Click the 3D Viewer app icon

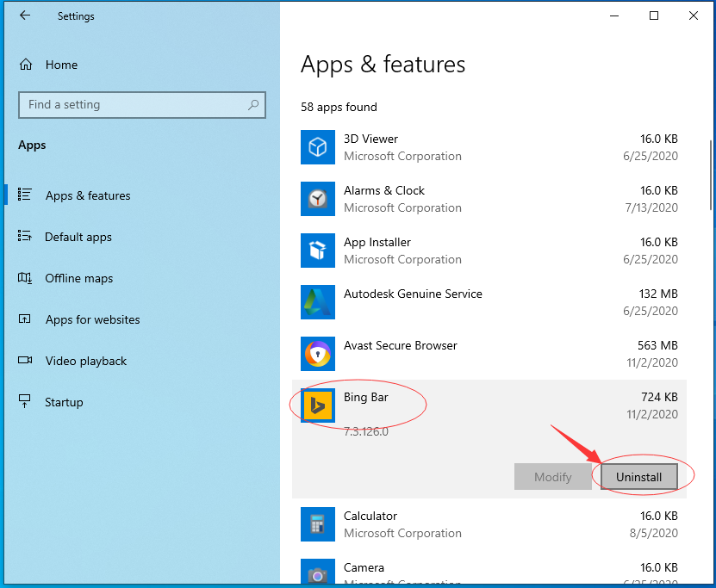click(x=317, y=147)
